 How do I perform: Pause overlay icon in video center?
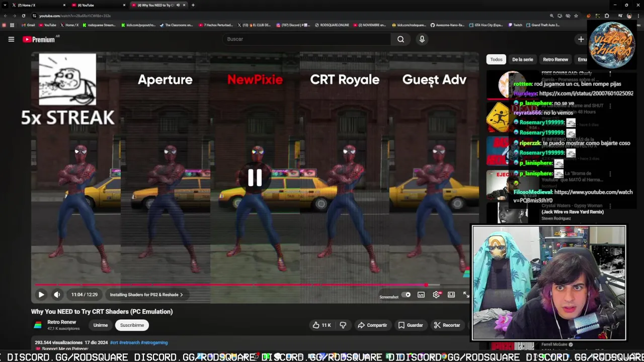[x=255, y=177]
